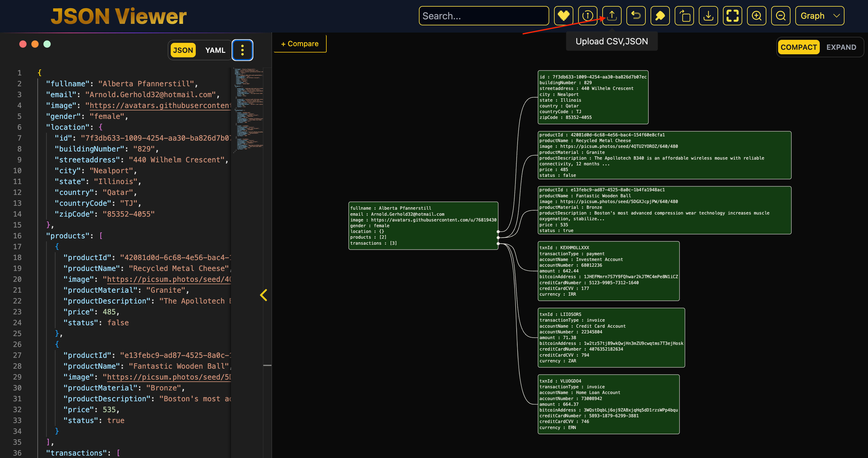The image size is (868, 458).
Task: Click the red window dot
Action: pyautogui.click(x=23, y=44)
